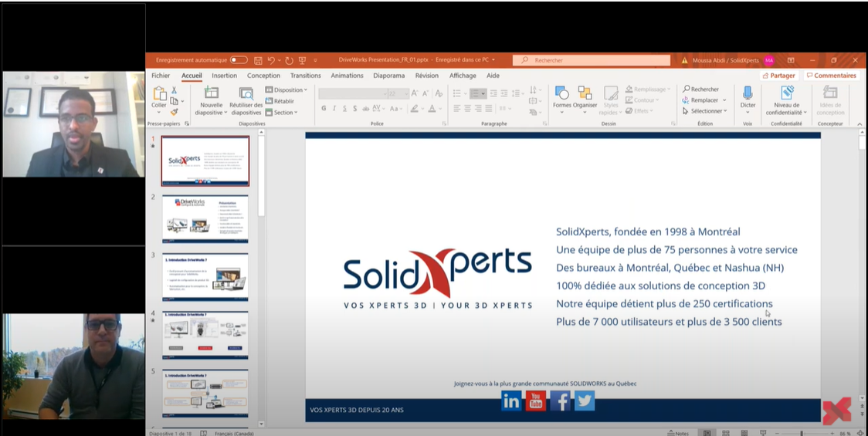Click the Format Painter brush icon
Viewport: 868px width, 436px height.
(x=175, y=113)
